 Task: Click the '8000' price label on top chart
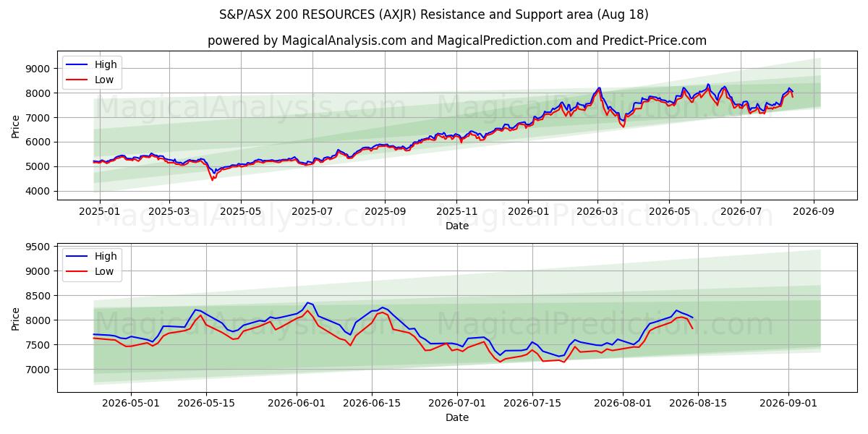coord(40,93)
